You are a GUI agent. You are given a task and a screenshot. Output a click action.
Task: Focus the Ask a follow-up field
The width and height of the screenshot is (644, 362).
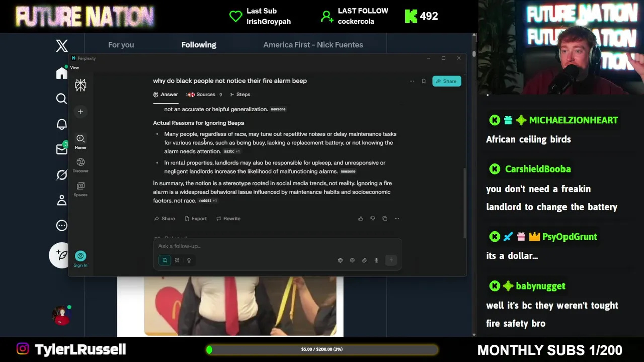click(278, 246)
